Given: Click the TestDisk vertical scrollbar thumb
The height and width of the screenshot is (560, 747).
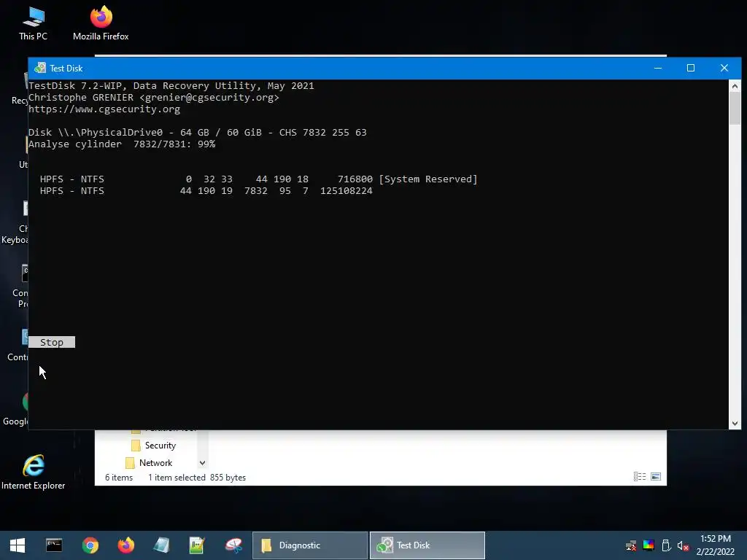Looking at the screenshot, I should [735, 109].
